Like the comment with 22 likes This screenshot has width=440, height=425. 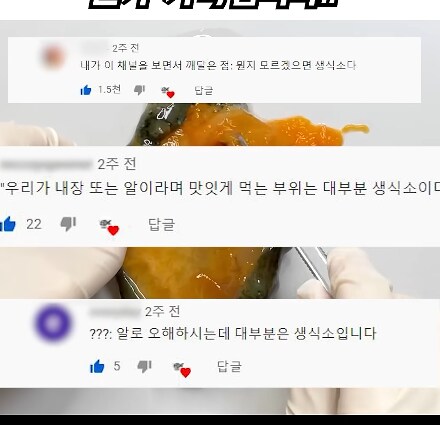click(x=8, y=224)
